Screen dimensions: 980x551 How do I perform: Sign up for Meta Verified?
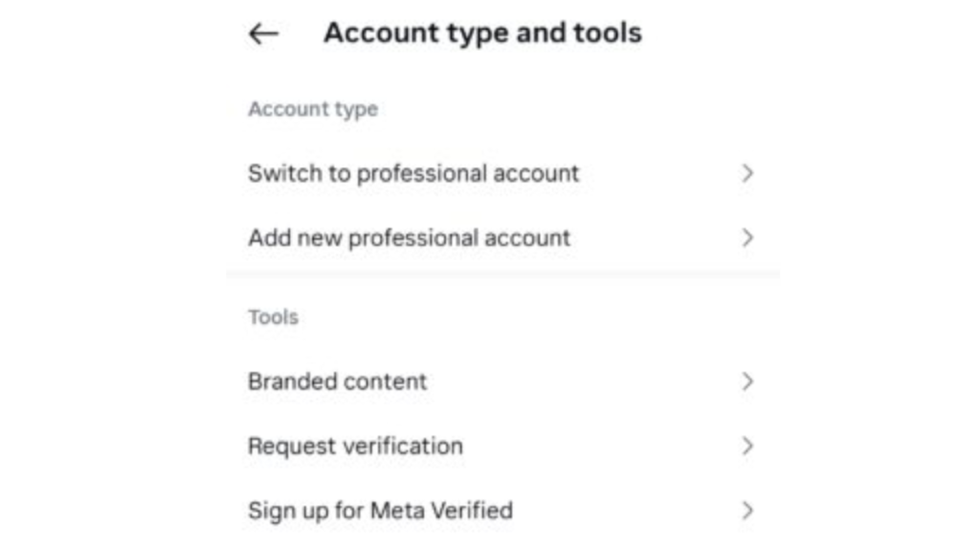[x=381, y=510]
